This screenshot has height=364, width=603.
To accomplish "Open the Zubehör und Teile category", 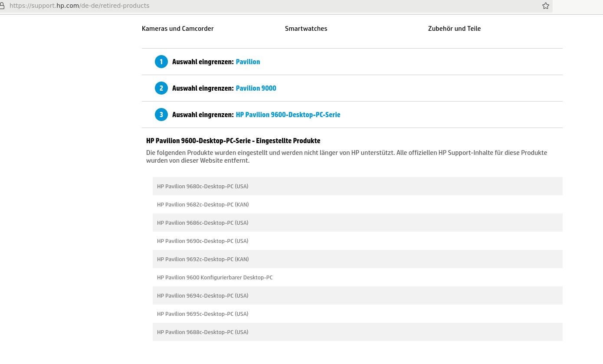I will [x=454, y=29].
